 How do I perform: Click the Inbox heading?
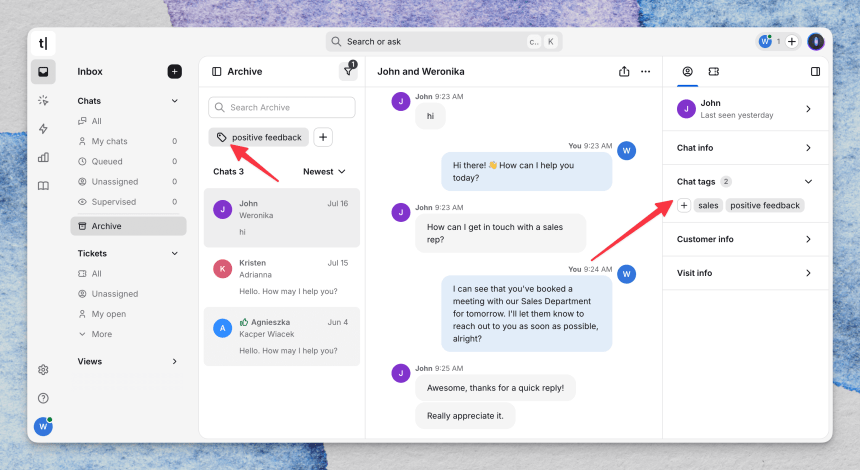90,71
